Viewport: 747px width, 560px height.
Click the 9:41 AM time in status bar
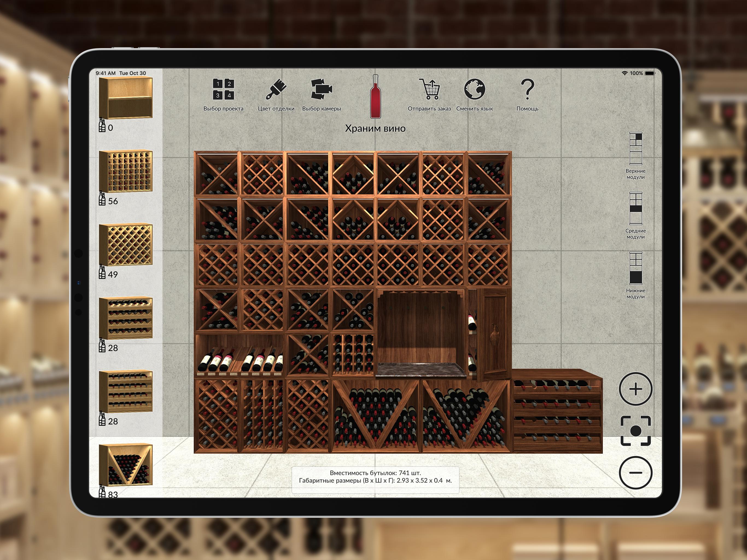(105, 73)
